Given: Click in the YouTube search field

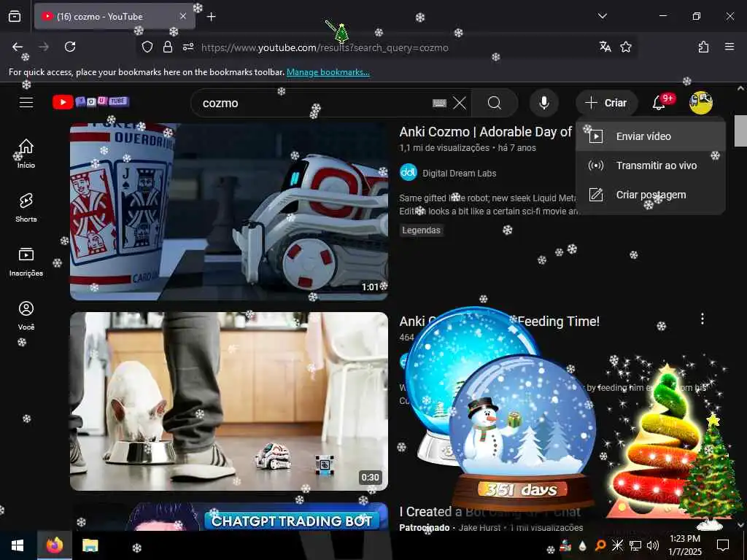Looking at the screenshot, I should (314, 103).
